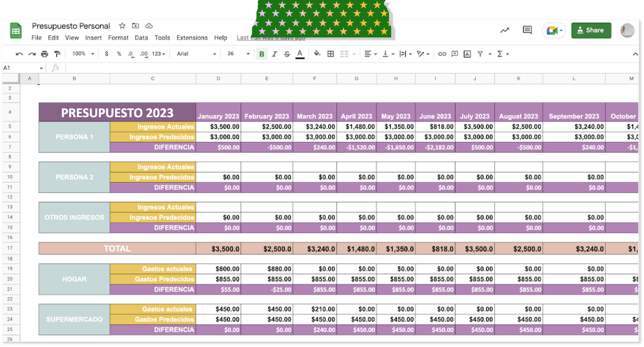Open the Help menu
Viewport: 644px width, 347px height.
click(221, 38)
